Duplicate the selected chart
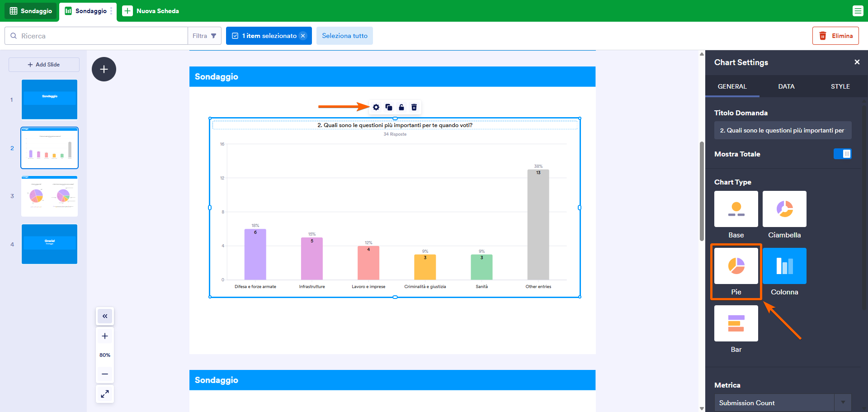Image resolution: width=868 pixels, height=412 pixels. [x=389, y=107]
